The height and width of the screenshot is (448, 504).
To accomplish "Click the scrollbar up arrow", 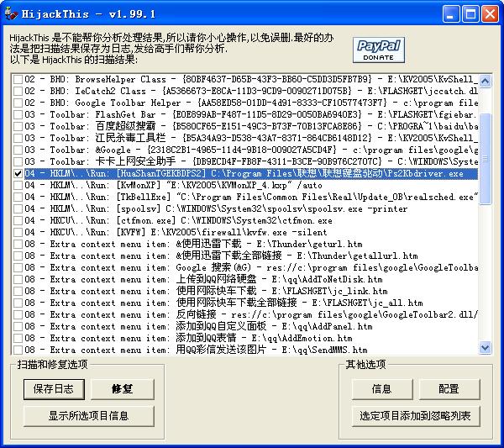I will (485, 81).
